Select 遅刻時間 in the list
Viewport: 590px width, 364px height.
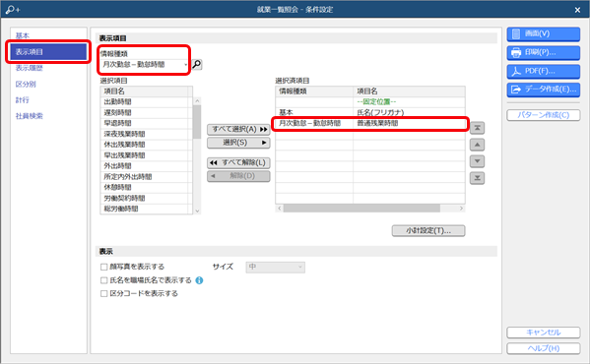[146, 113]
